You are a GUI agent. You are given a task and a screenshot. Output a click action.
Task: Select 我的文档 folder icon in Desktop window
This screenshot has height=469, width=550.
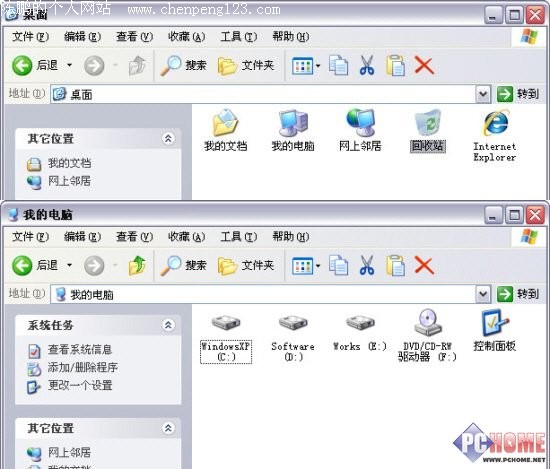tap(226, 130)
